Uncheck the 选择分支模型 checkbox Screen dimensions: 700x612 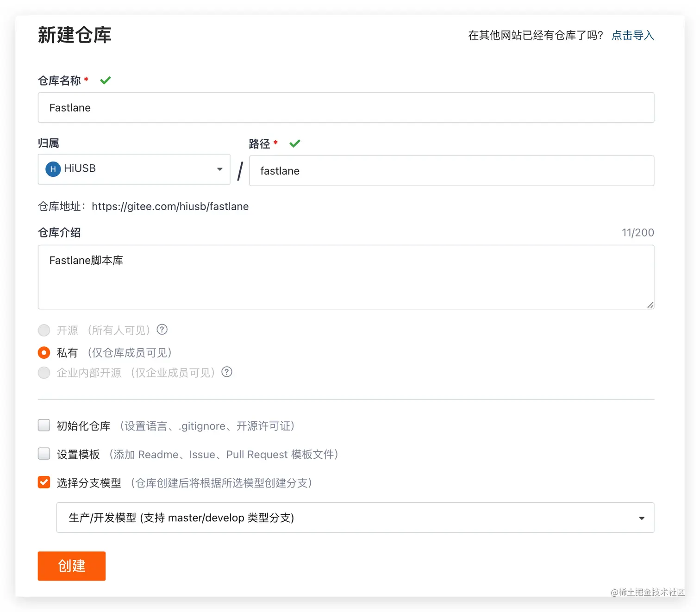(x=44, y=482)
